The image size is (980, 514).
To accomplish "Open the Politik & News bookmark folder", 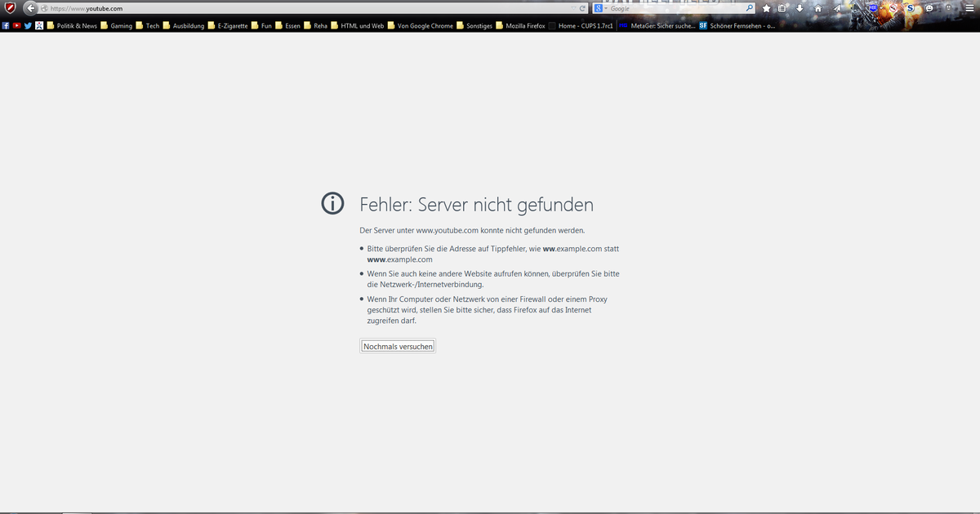I will [72, 25].
